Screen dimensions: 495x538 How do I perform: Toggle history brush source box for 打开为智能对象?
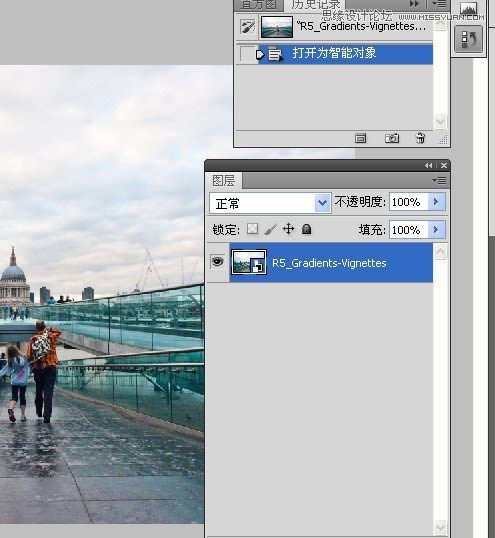tap(247, 54)
